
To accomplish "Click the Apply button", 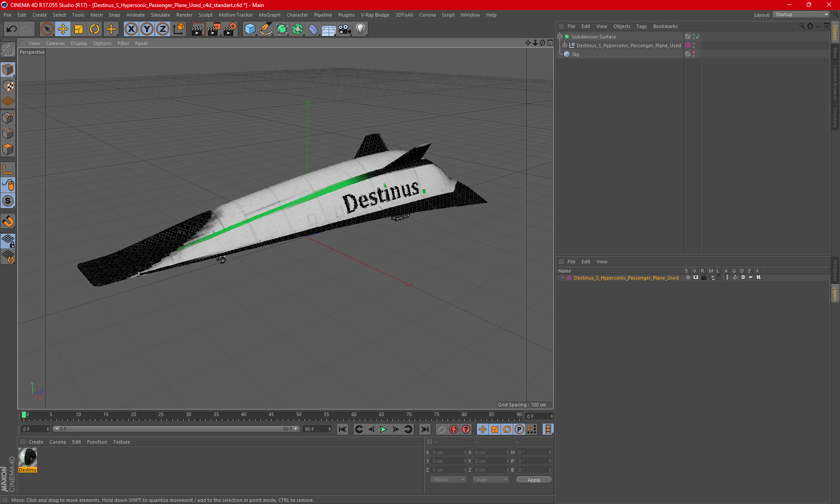I will [x=534, y=480].
